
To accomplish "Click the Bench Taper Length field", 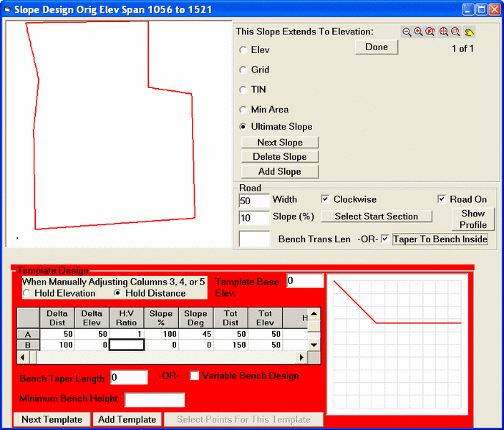I will click(x=129, y=377).
